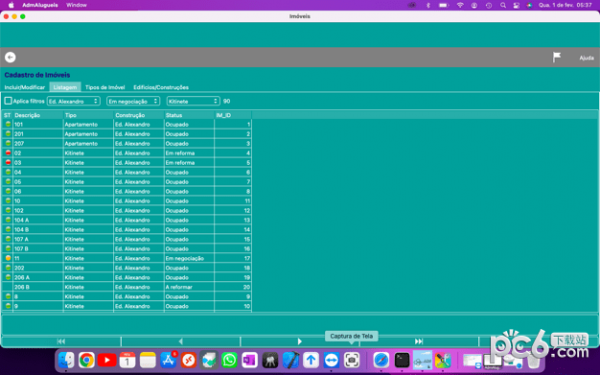Open WhatsApp from the dock
The image size is (600, 375).
pyautogui.click(x=229, y=360)
